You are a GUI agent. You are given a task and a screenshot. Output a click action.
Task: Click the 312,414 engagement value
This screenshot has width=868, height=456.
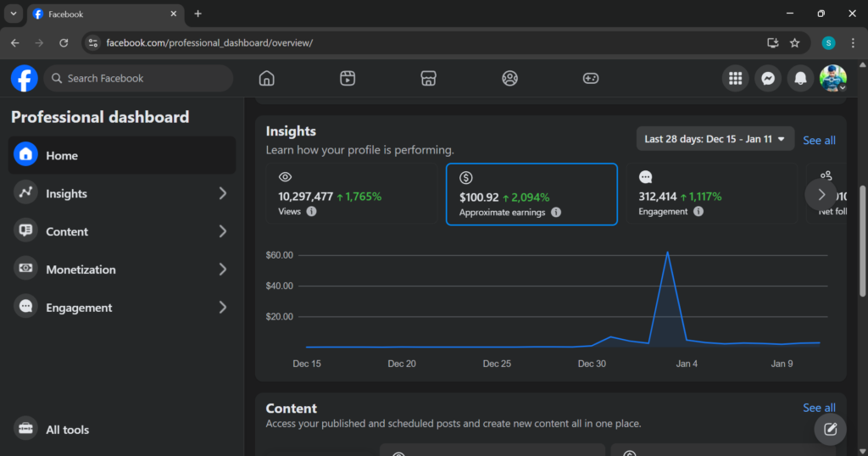click(658, 197)
